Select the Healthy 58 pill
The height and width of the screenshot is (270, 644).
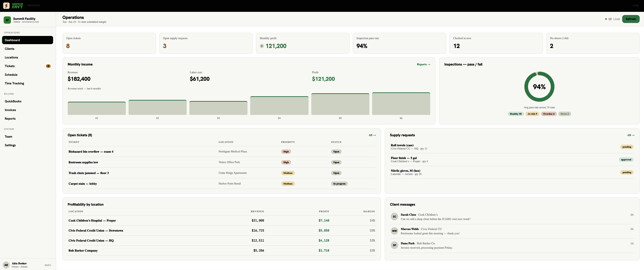tap(515, 114)
